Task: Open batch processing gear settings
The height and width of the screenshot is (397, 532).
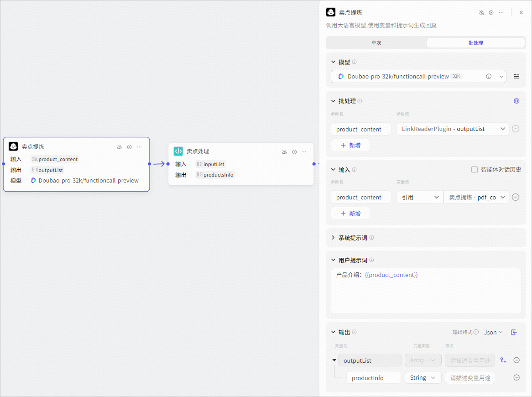Action: (x=516, y=101)
